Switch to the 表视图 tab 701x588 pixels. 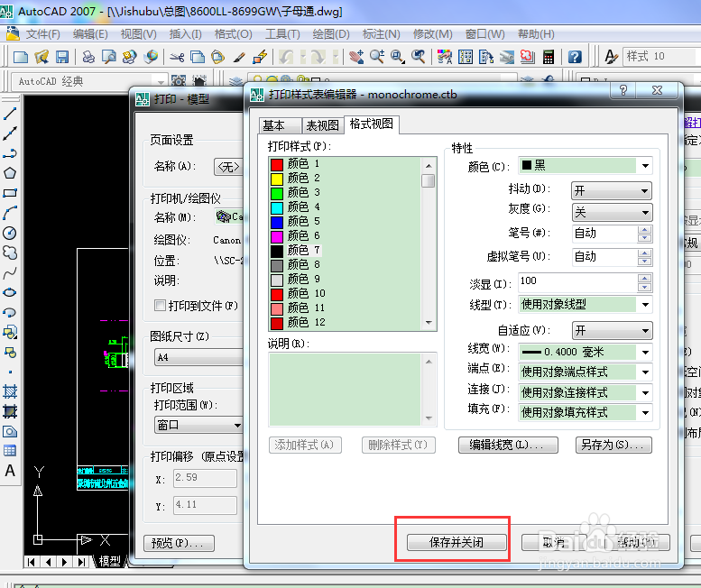point(323,125)
